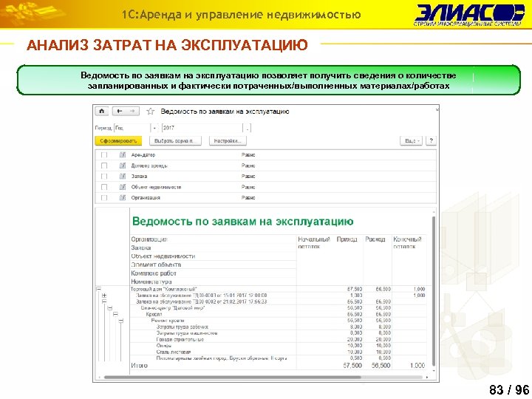Click the right arrow of horizontal scrollbar
This screenshot has width=532, height=399.
point(427,377)
